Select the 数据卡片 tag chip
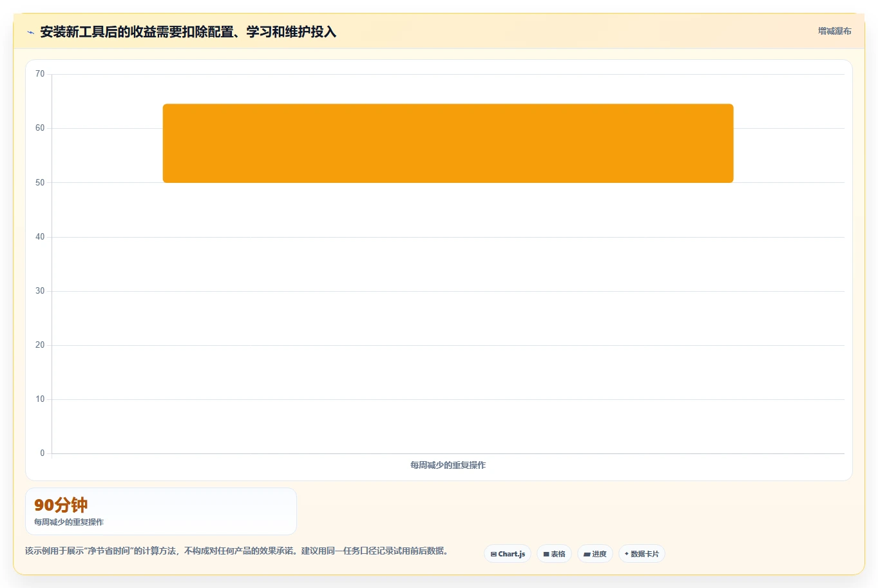Image resolution: width=878 pixels, height=588 pixels. (x=642, y=554)
